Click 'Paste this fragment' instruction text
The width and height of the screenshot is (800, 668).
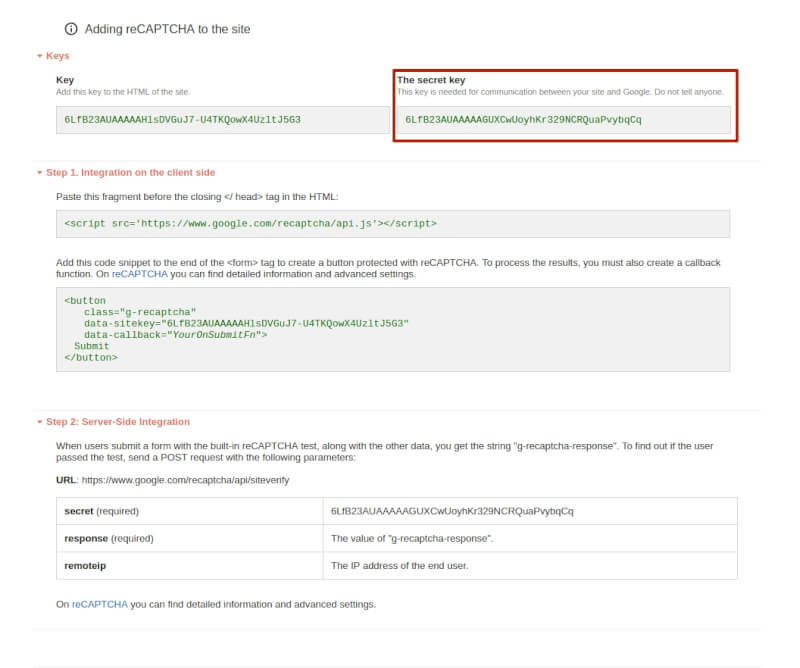197,197
